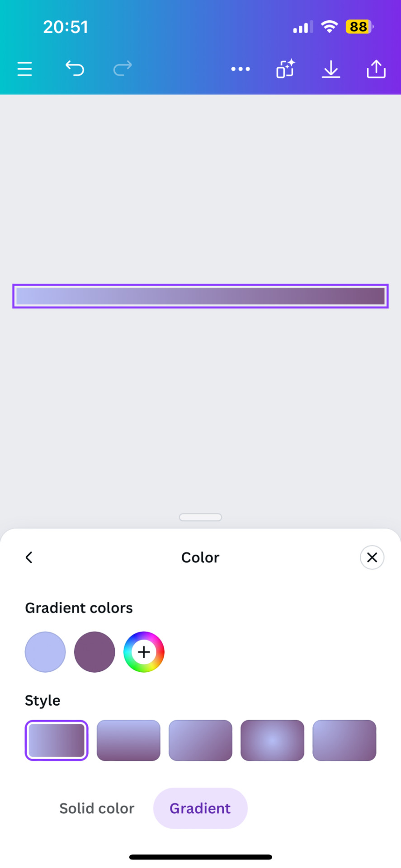Open the three-dot more options menu
This screenshot has width=401, height=868.
coord(241,69)
